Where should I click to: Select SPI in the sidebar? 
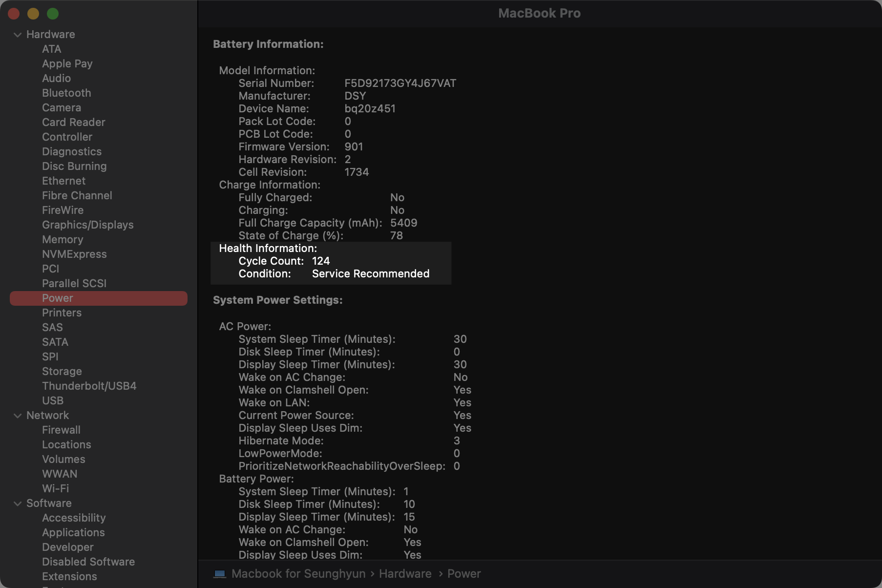point(50,357)
